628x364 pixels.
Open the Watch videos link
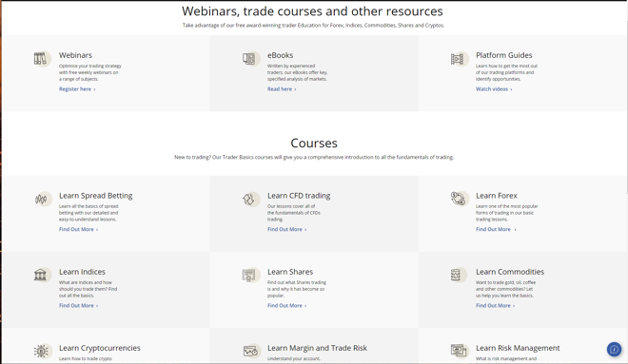click(x=494, y=89)
